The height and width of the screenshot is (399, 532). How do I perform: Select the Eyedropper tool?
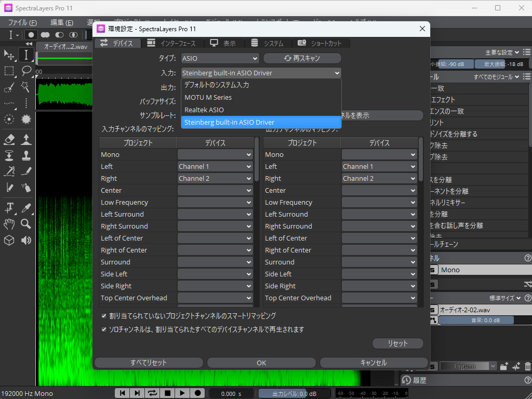click(26, 207)
